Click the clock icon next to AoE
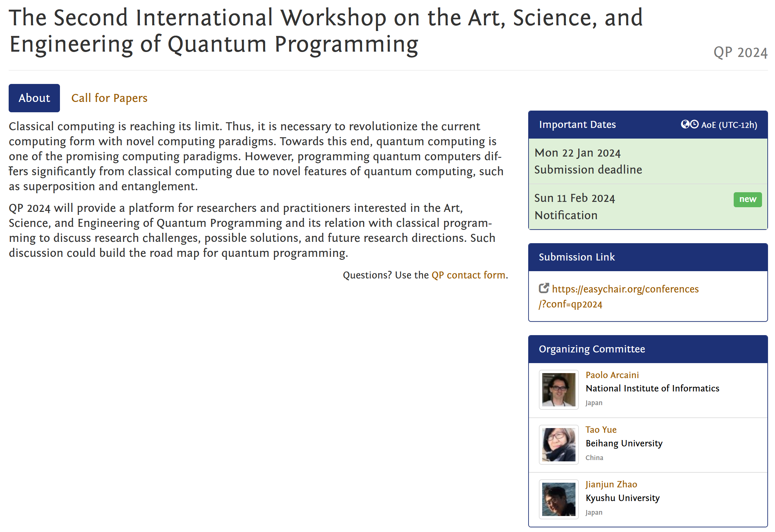Screen dimensions: 775x532 (x=694, y=124)
